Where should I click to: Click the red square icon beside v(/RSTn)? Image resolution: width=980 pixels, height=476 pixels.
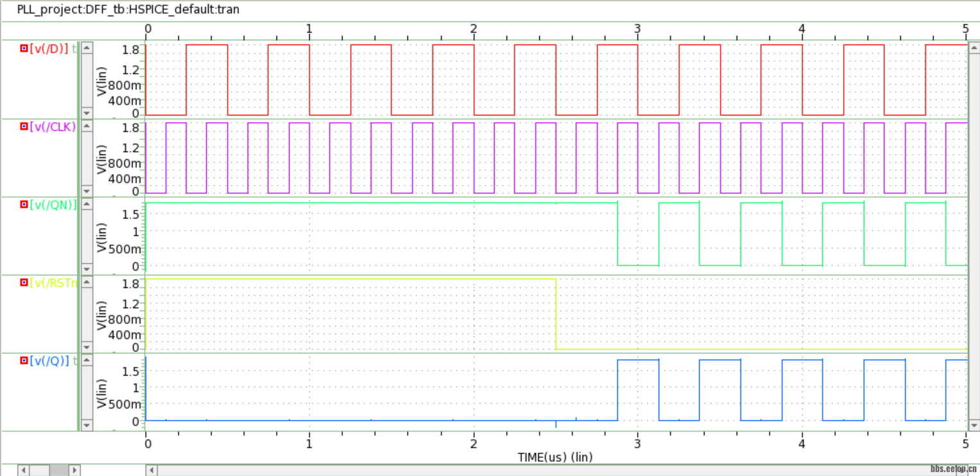click(24, 283)
